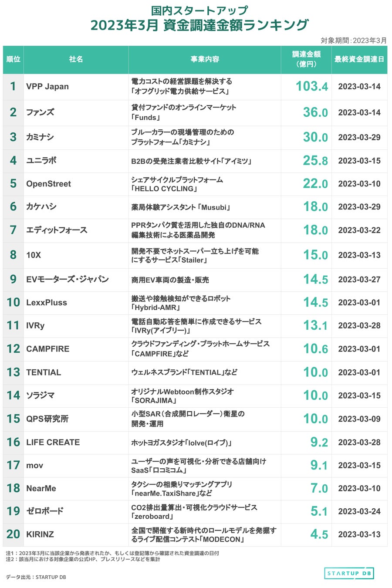Click the STARTUP DB logo badge

click(x=349, y=573)
